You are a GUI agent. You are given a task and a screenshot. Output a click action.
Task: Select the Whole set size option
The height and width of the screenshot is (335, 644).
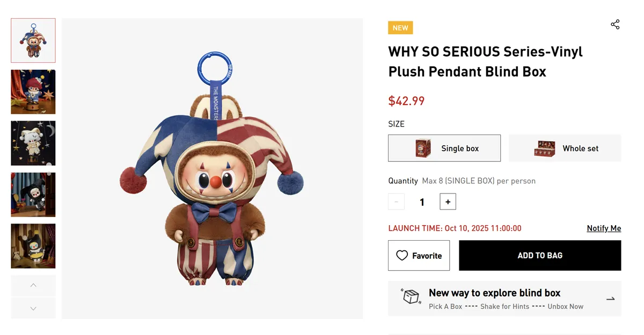pos(565,148)
